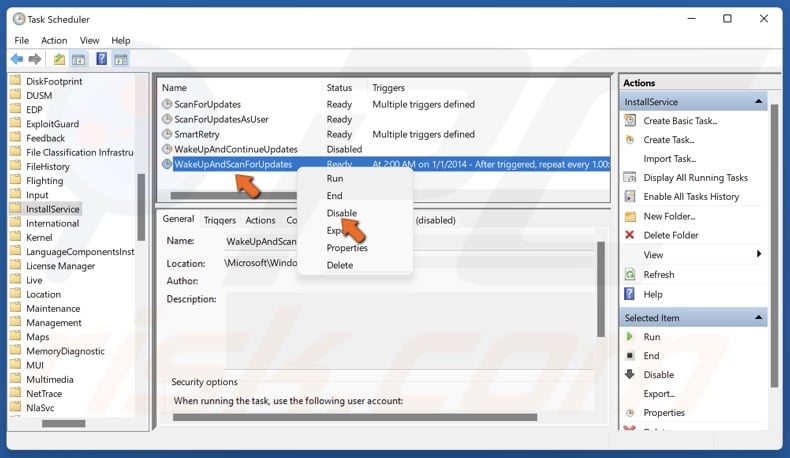Click Delete Folder in Actions pane
Image resolution: width=790 pixels, height=458 pixels.
pos(671,235)
